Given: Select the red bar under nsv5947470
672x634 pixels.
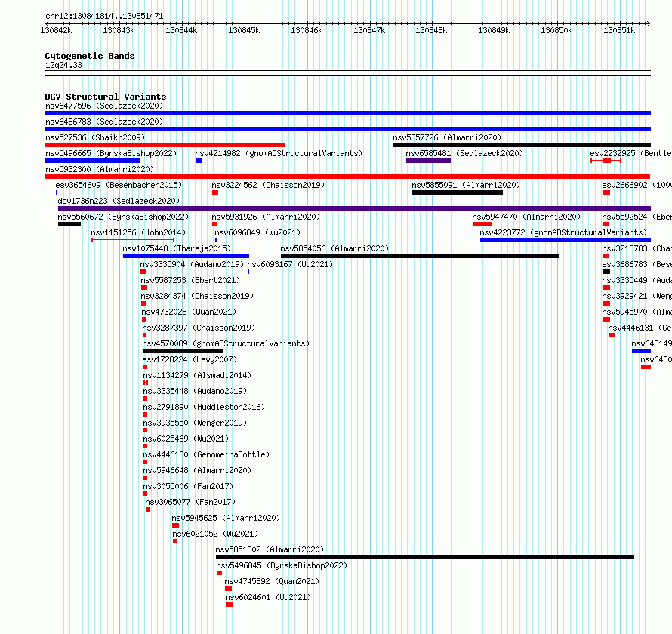Looking at the screenshot, I should [x=482, y=224].
